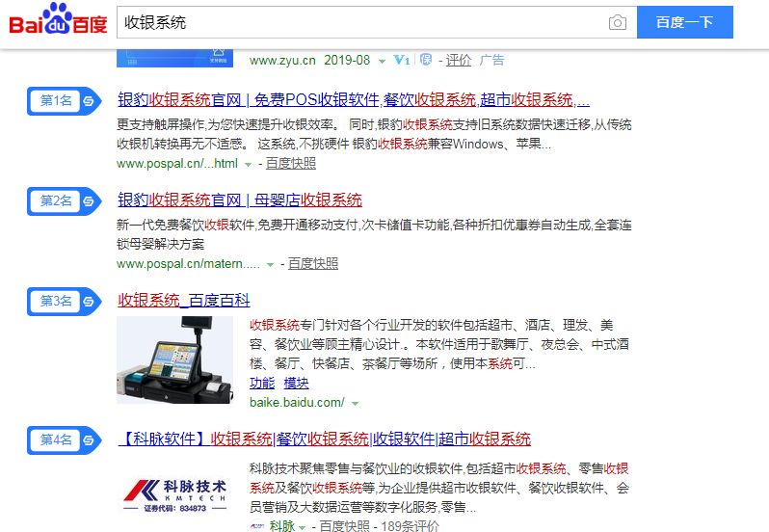Image resolution: width=769 pixels, height=532 pixels.
Task: Expand arrow next to www.pospal.cn/matern
Action: pyautogui.click(x=270, y=265)
